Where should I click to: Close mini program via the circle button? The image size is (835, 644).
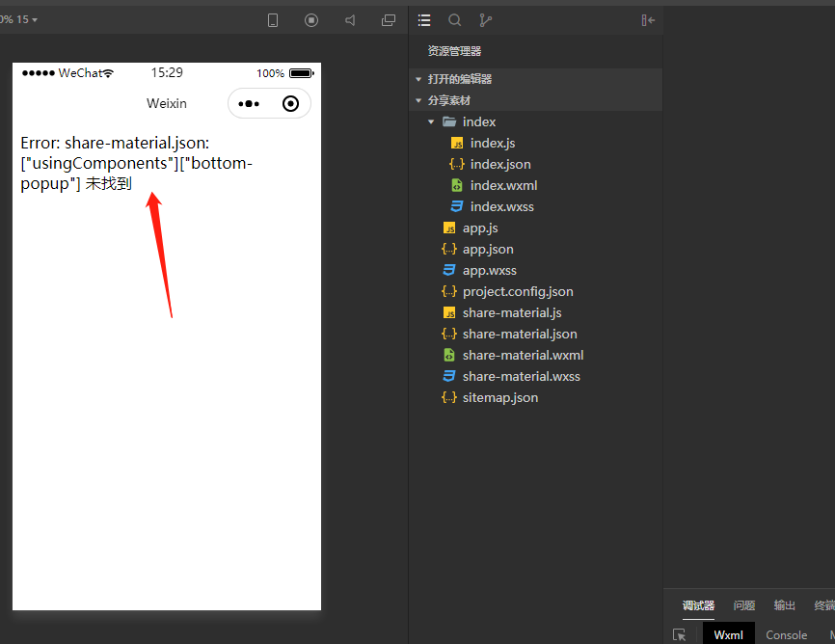(x=291, y=103)
